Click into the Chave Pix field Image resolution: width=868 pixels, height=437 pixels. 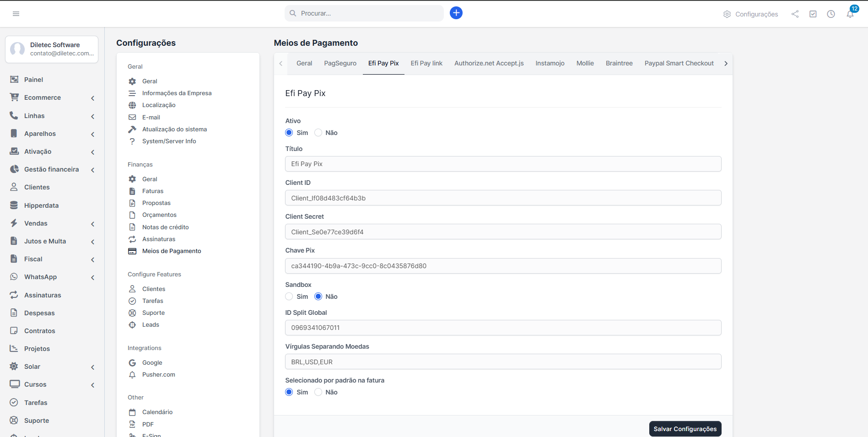pos(503,266)
